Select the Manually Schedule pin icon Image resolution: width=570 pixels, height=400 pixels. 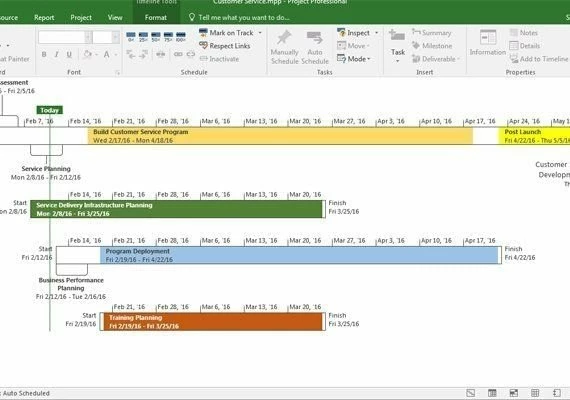coord(284,38)
